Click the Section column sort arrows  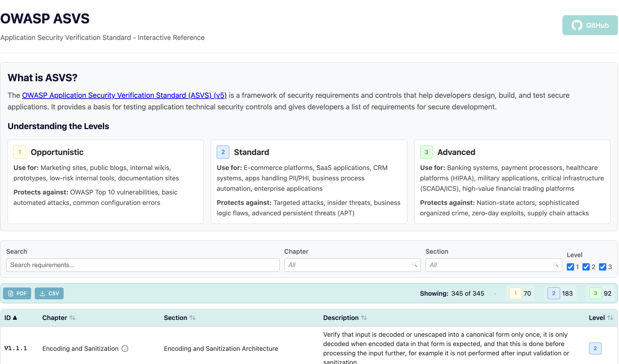(193, 318)
